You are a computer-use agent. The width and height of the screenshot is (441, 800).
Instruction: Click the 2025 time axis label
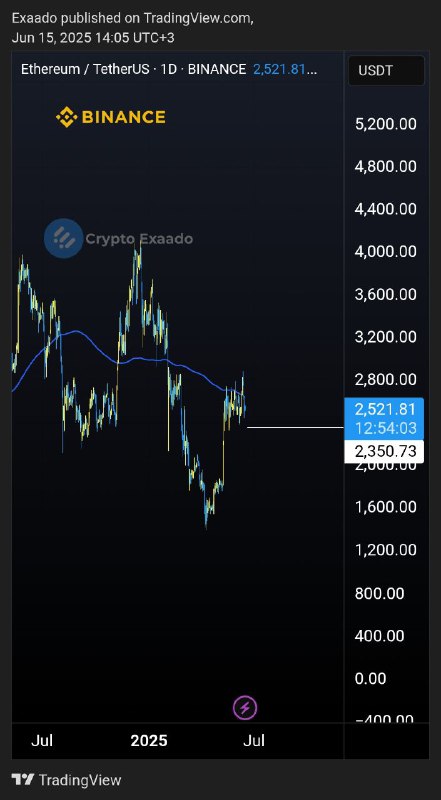point(149,740)
